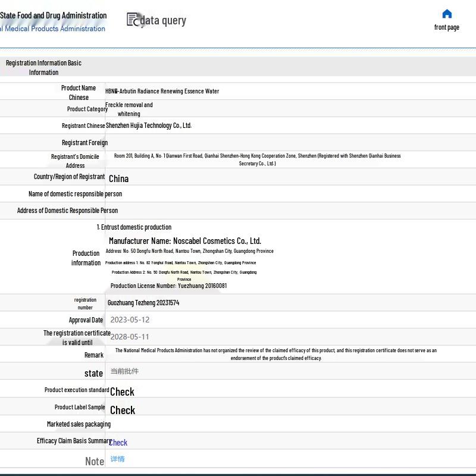Screen dimensions: 476x476
Task: Check the Efficacy Claim Basis Summary
Action: tap(118, 443)
